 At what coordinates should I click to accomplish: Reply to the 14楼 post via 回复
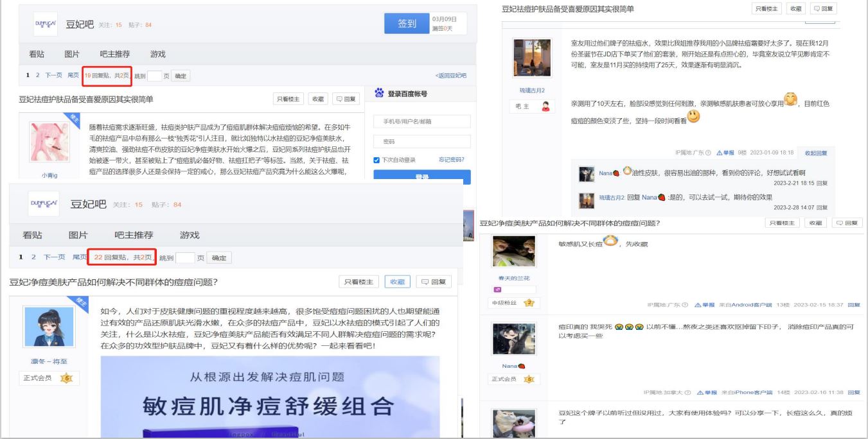coord(853,392)
